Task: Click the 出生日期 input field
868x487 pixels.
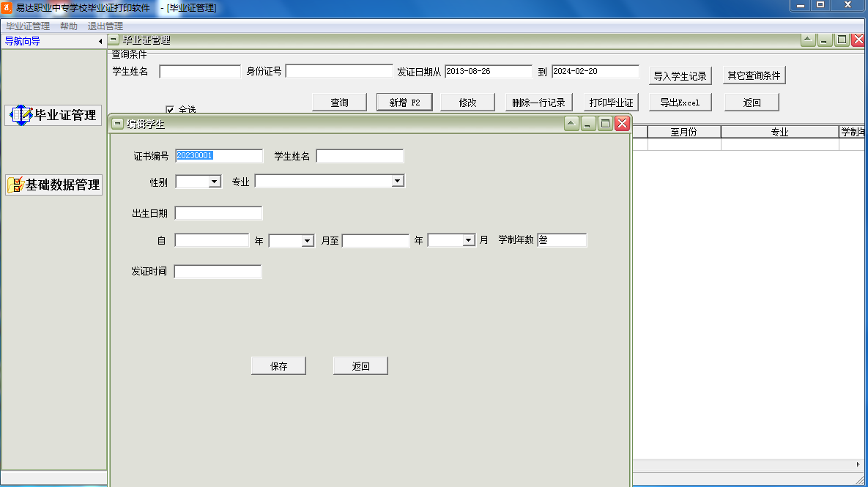Action: coord(218,213)
